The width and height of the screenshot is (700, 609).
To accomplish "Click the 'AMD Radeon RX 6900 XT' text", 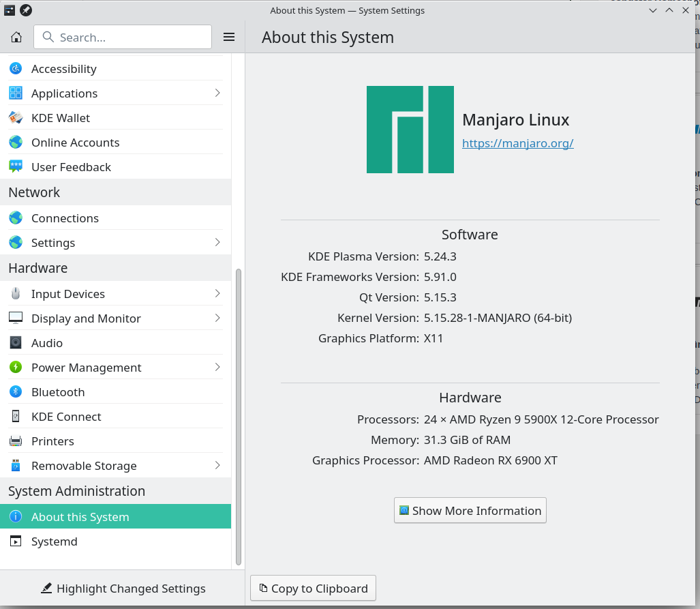I will click(x=491, y=460).
